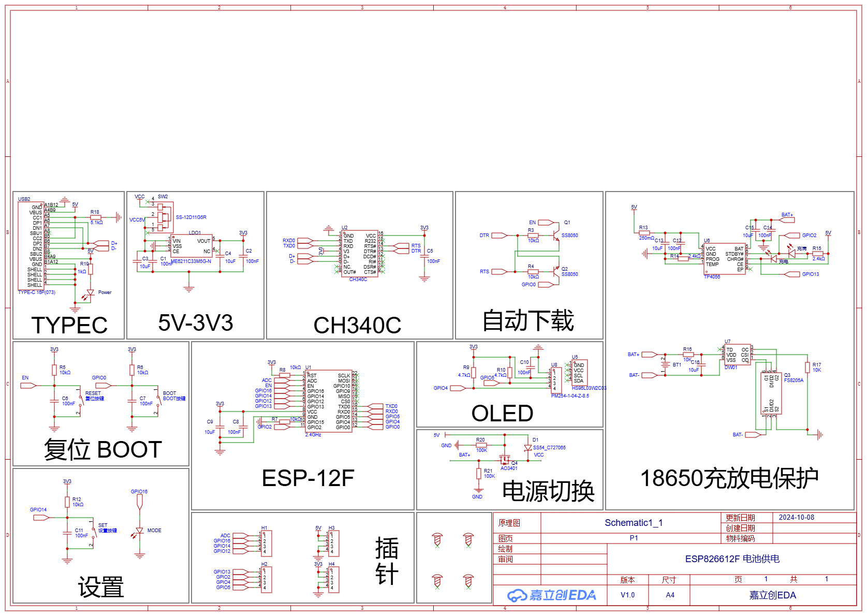Select the U1 ESP-12F module body

click(329, 401)
